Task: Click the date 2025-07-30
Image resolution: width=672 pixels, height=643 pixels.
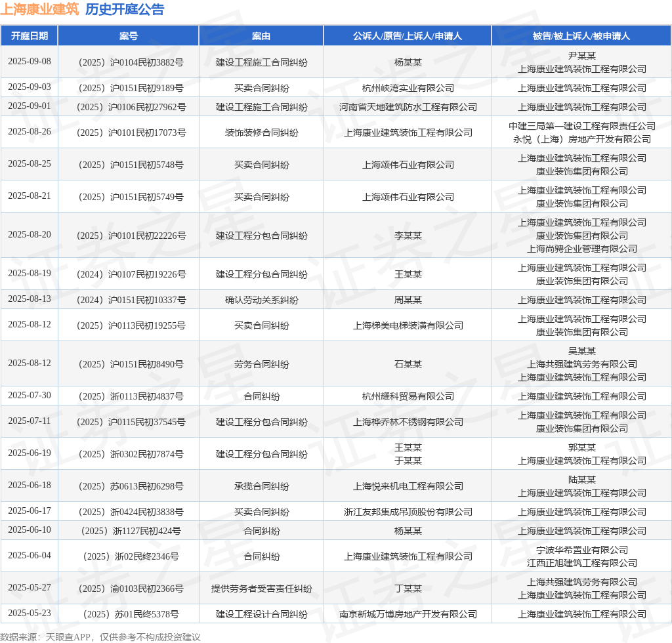Action: [29, 395]
